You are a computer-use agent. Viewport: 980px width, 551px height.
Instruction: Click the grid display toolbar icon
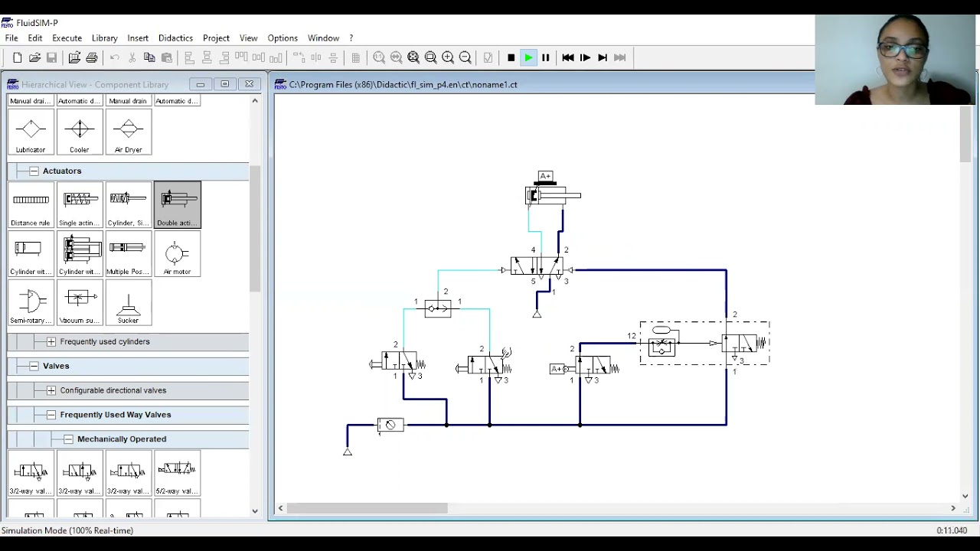pos(356,57)
